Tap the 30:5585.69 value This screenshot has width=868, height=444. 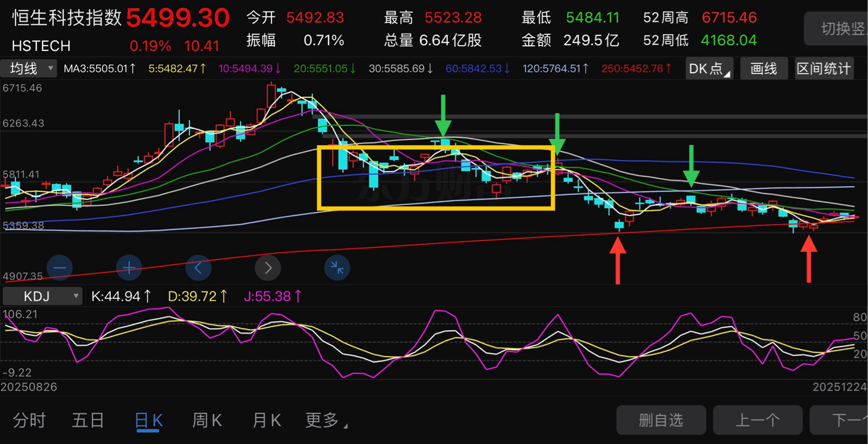click(401, 69)
